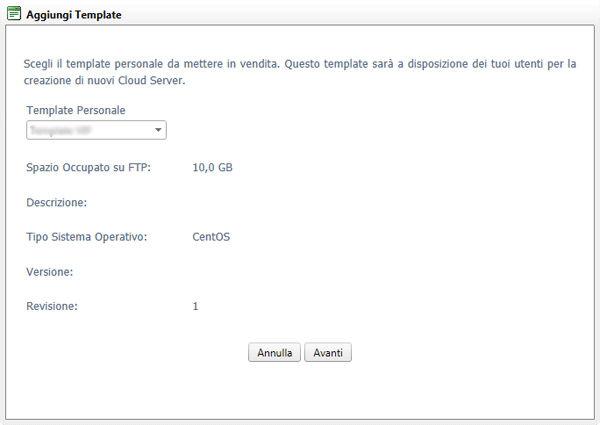The width and height of the screenshot is (600, 425).
Task: Click the instruction text starting with Scegli
Action: pyautogui.click(x=300, y=72)
